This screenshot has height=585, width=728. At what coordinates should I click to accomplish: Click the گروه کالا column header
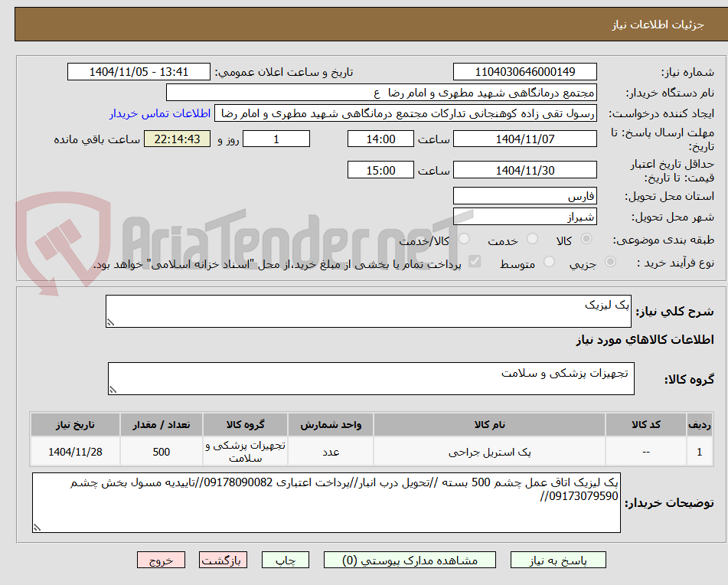[245, 425]
